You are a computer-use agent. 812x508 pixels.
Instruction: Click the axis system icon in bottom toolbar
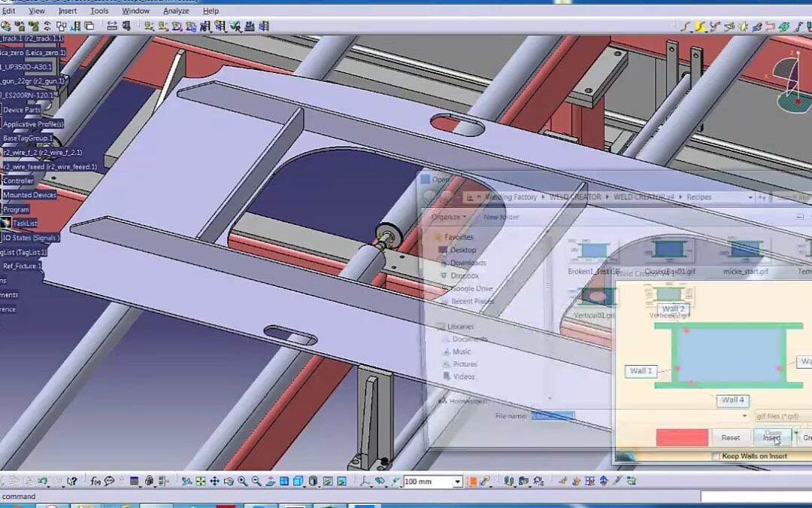365,482
